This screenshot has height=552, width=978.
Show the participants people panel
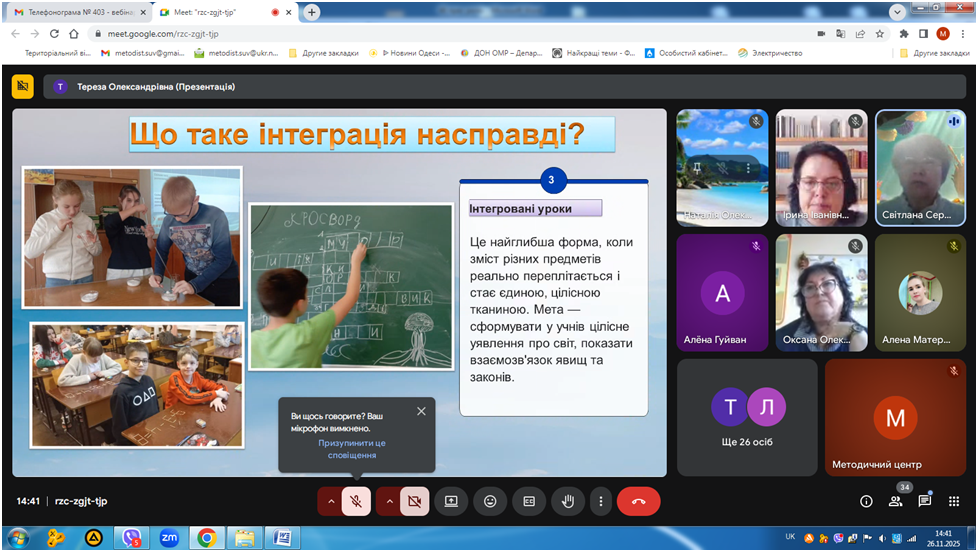click(x=895, y=501)
